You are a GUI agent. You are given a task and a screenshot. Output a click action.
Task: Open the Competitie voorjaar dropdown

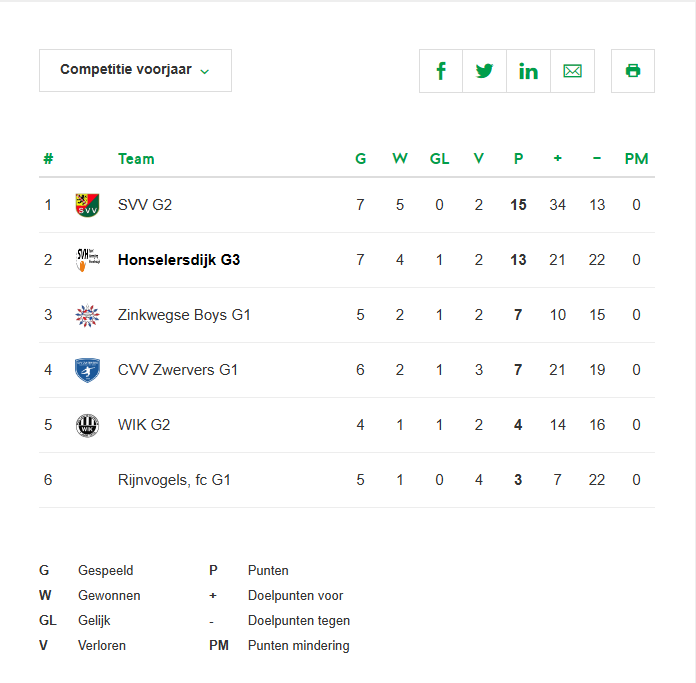135,71
